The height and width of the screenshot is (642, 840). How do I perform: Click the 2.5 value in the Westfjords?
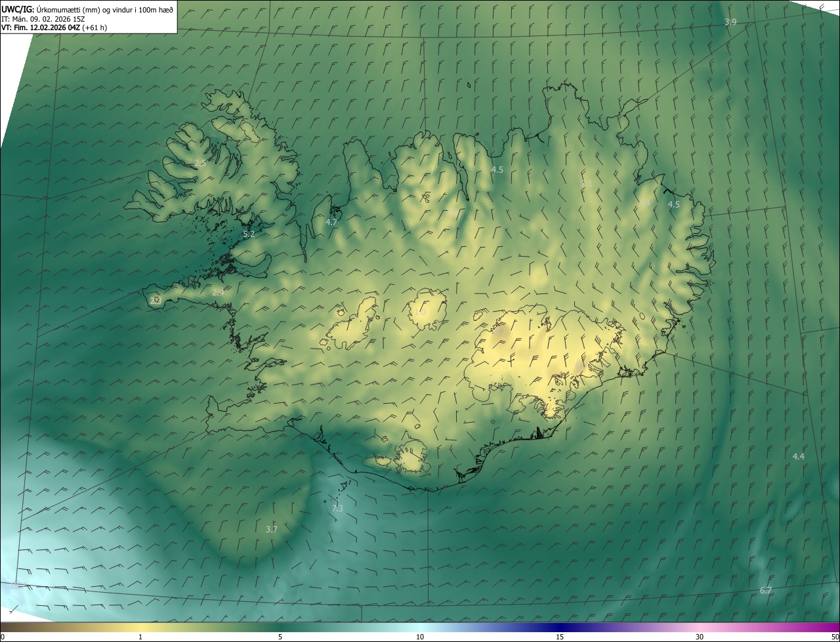(x=200, y=163)
